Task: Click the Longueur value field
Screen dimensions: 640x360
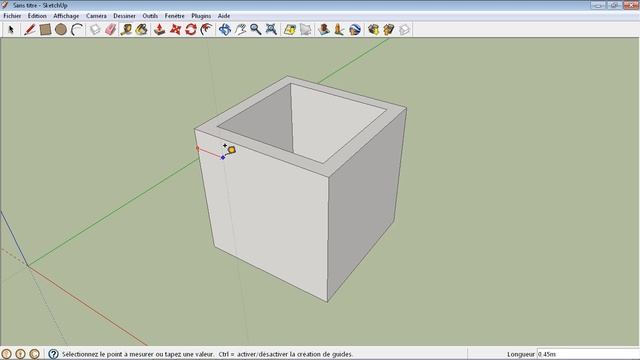Action: tap(588, 354)
